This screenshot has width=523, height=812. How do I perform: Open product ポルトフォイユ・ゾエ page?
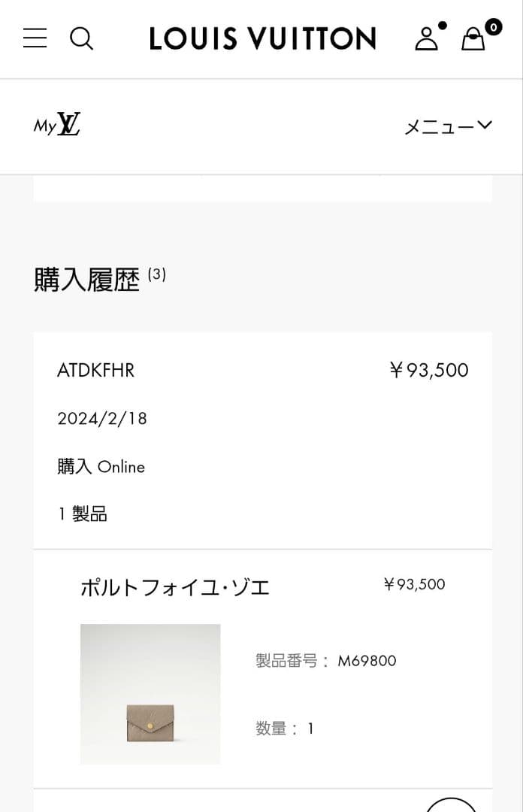click(x=177, y=587)
